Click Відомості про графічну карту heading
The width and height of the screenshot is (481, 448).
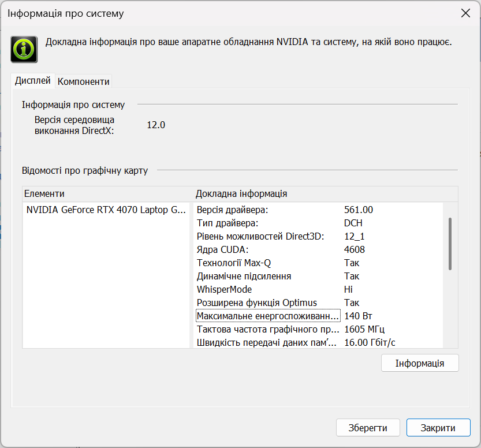[85, 170]
